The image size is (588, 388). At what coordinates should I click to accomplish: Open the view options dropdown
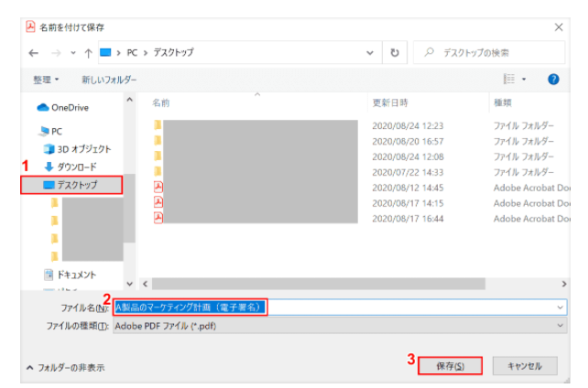tap(514, 80)
